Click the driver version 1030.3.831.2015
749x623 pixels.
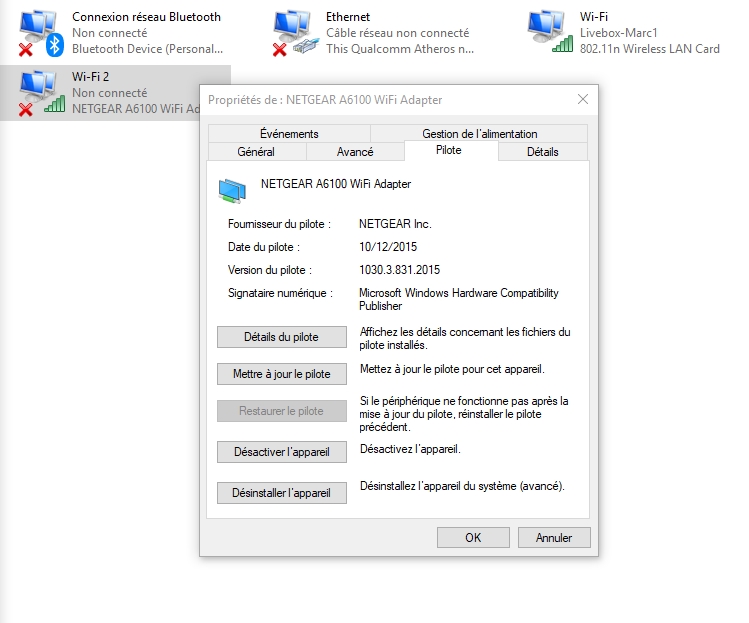point(399,270)
